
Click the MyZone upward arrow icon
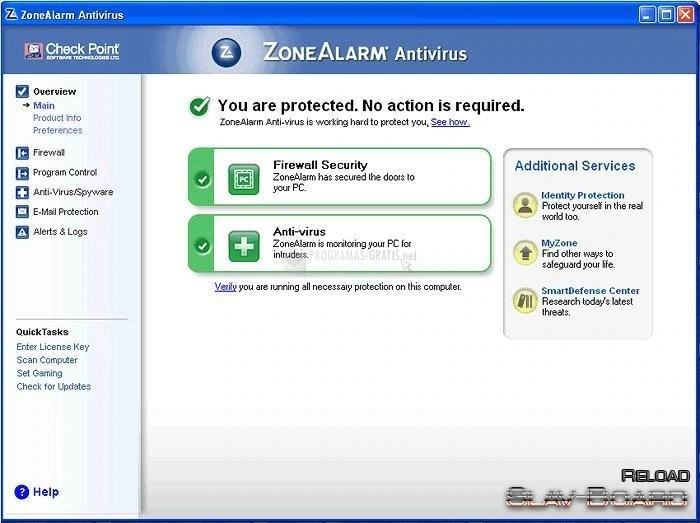(x=525, y=253)
